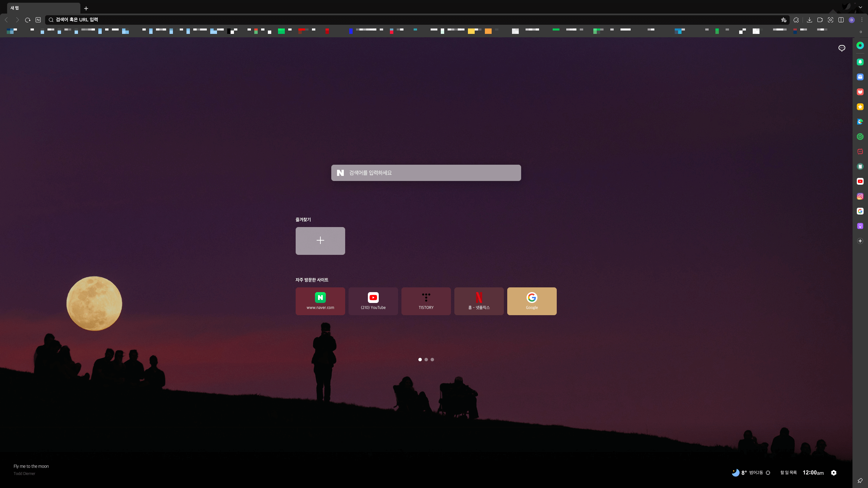Open the tab list dropdown arrow
Viewport: 868px width, 488px height.
pos(860,7)
